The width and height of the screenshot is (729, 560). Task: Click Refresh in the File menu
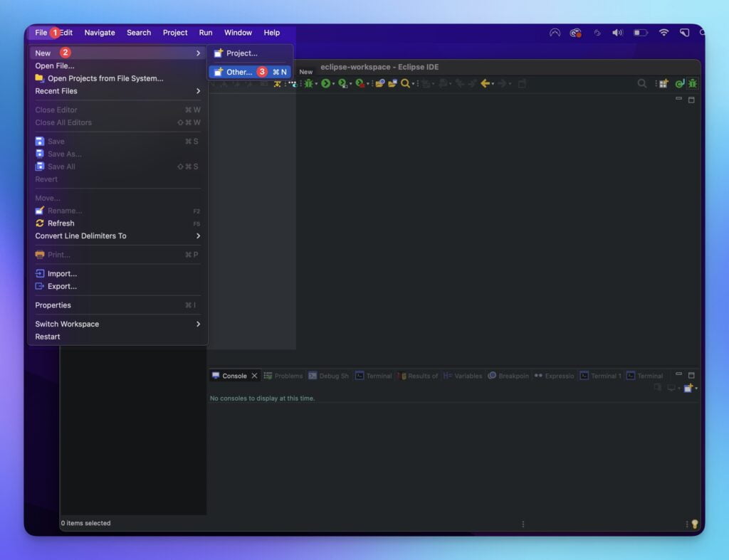pos(117,223)
